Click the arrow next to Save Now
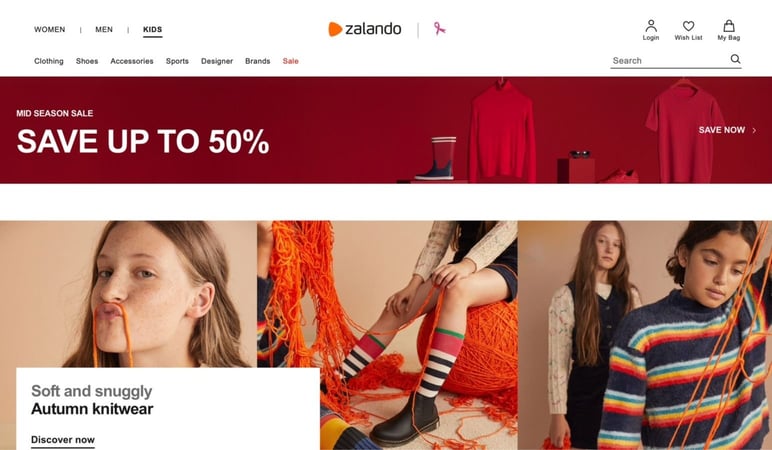772x450 pixels. tap(754, 130)
